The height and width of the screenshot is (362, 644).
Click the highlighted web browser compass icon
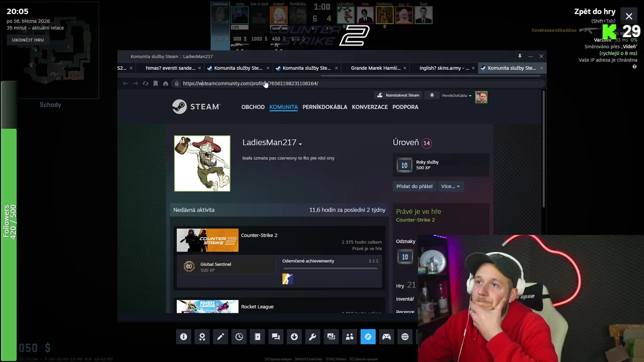pyautogui.click(x=368, y=337)
